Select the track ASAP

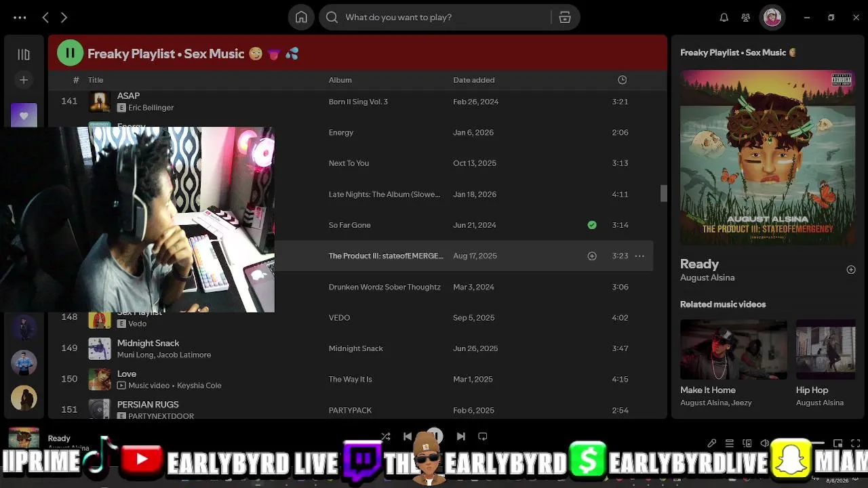(129, 96)
